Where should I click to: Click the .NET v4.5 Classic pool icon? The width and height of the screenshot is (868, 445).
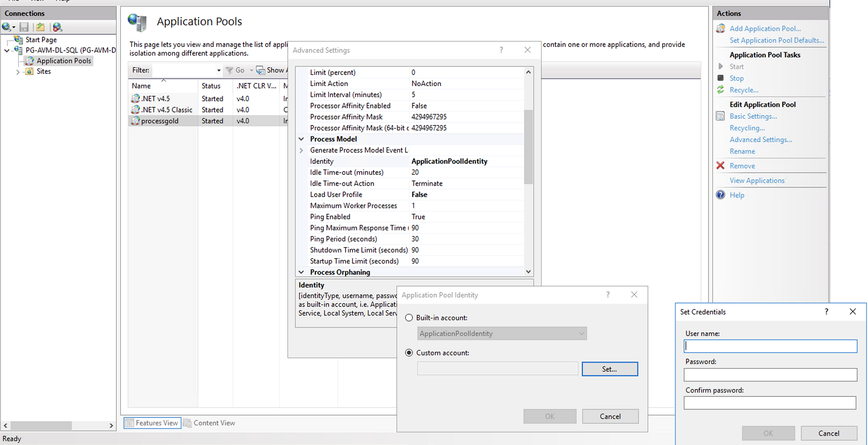click(x=135, y=109)
